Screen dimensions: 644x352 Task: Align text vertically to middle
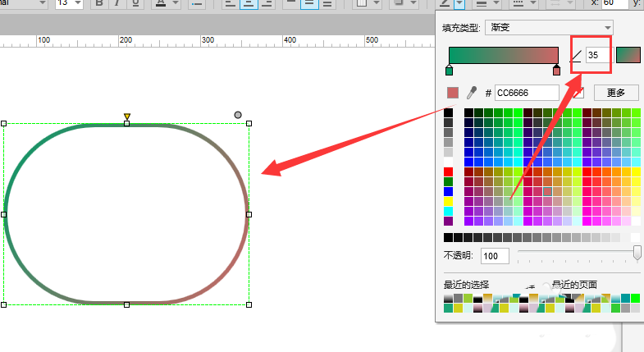tap(309, 4)
